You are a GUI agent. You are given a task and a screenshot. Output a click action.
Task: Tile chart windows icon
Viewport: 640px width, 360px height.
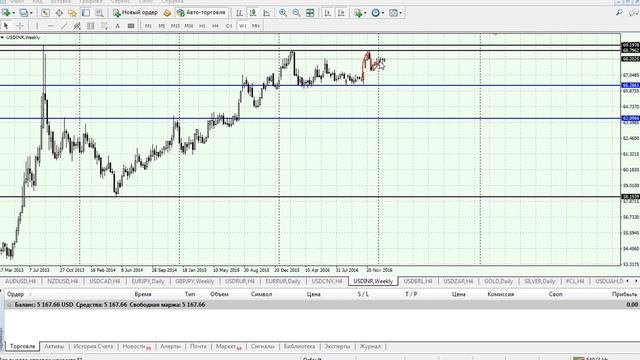click(x=310, y=13)
